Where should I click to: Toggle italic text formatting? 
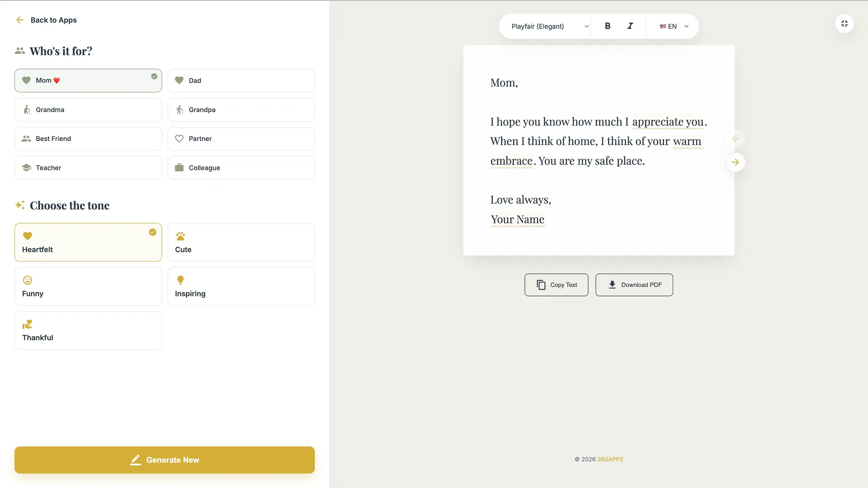pyautogui.click(x=630, y=26)
